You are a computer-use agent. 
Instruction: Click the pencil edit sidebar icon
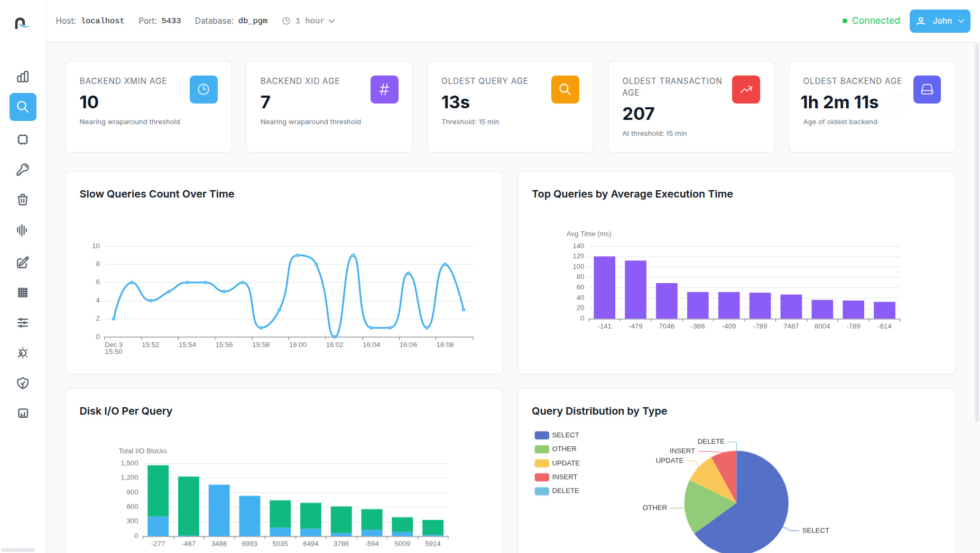point(23,263)
